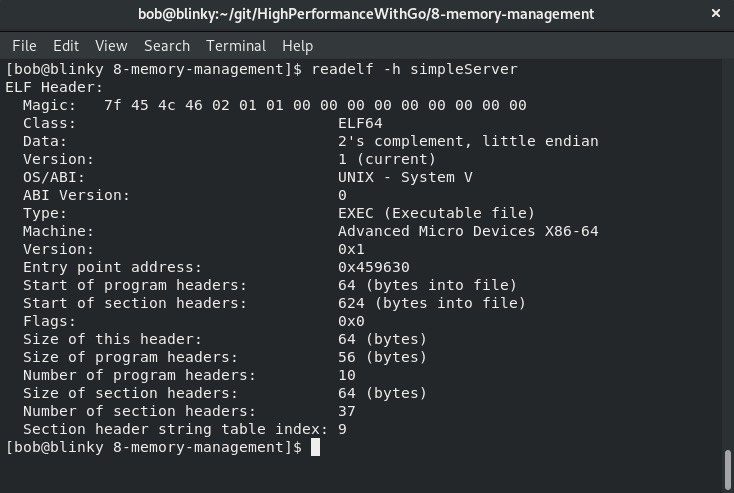Click the UNIX - System V value
The height and width of the screenshot is (493, 734).
405,177
